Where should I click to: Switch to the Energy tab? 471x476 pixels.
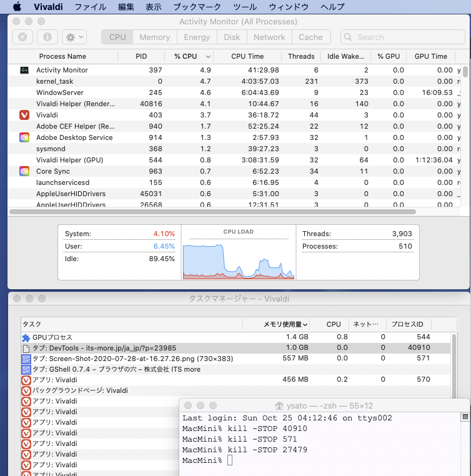197,37
